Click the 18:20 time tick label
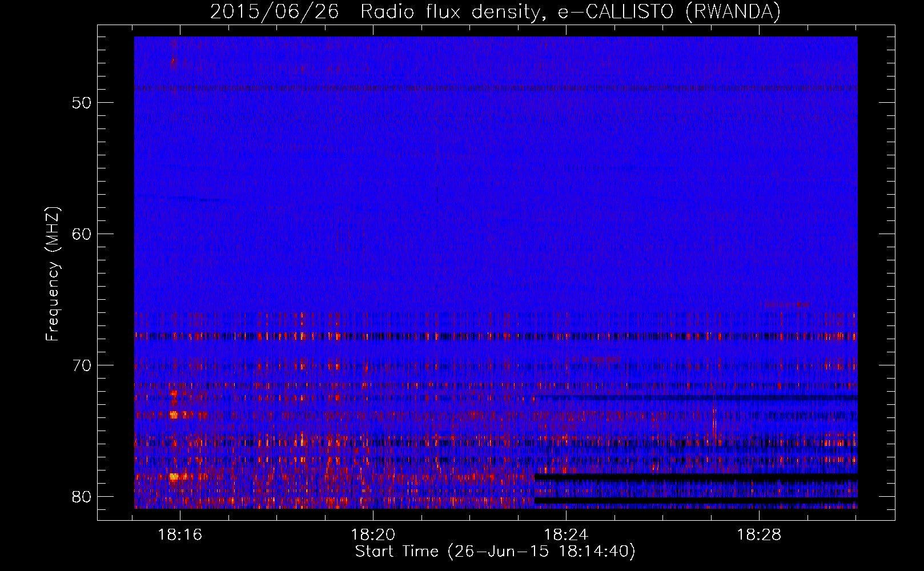This screenshot has height=571, width=924. tap(373, 535)
